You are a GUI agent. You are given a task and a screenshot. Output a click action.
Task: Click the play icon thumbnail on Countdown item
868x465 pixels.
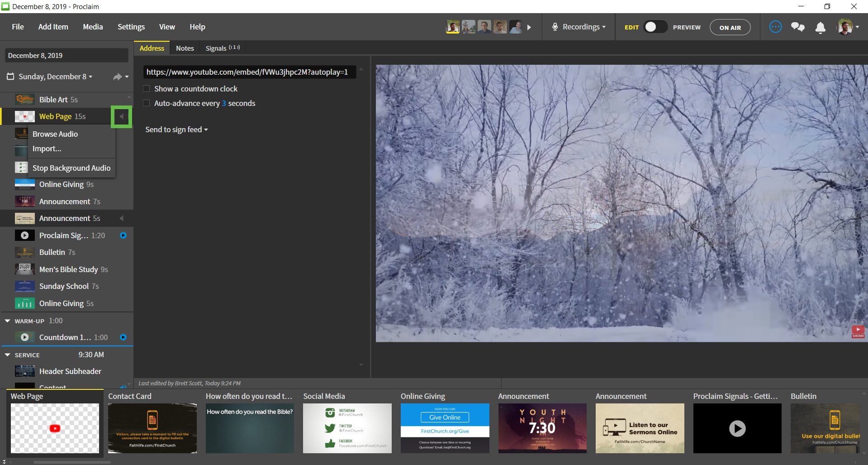(25, 337)
